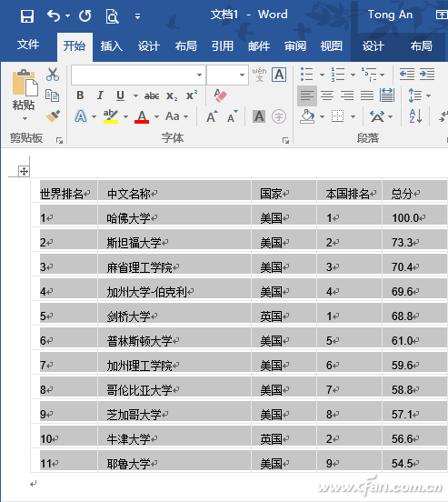
Task: Apply table borders button
Action: coord(338,116)
